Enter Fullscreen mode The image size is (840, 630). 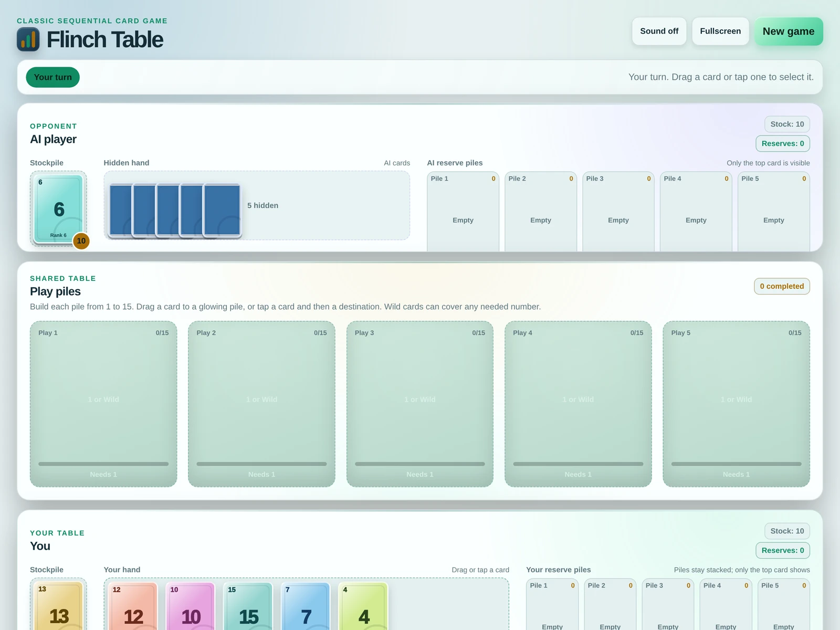point(720,31)
